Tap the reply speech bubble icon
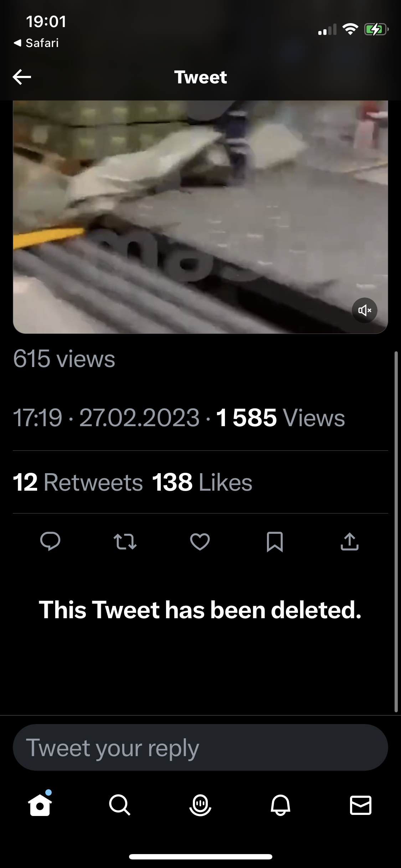 50,542
